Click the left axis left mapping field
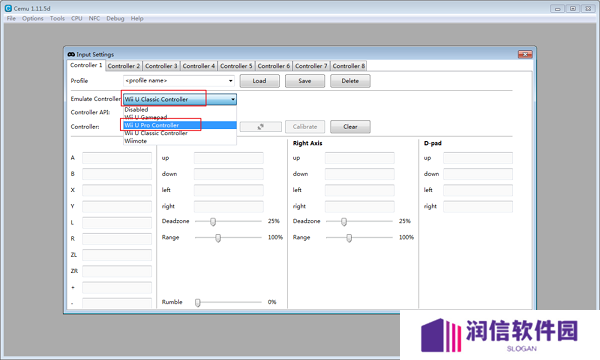 pos(228,190)
